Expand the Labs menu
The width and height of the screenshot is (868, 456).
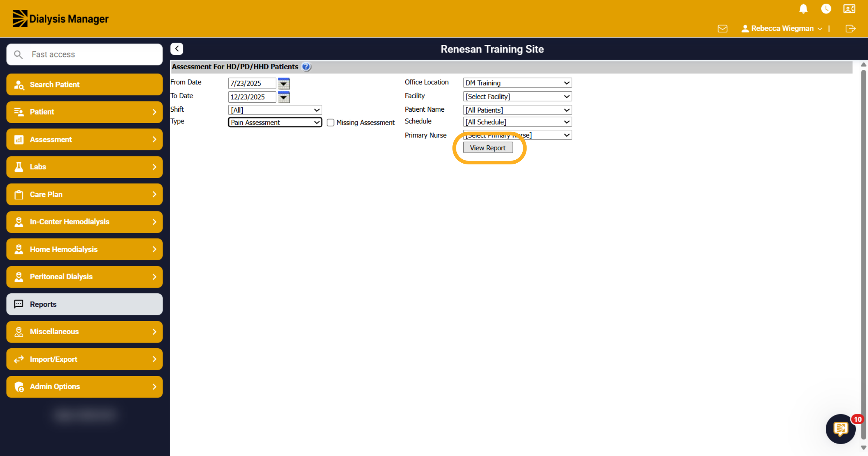click(84, 167)
